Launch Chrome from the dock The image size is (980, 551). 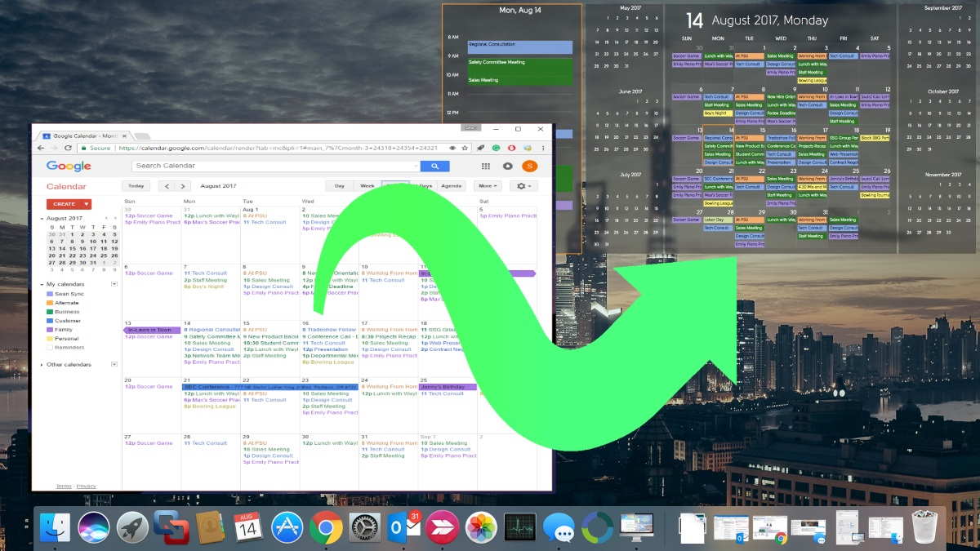[327, 527]
